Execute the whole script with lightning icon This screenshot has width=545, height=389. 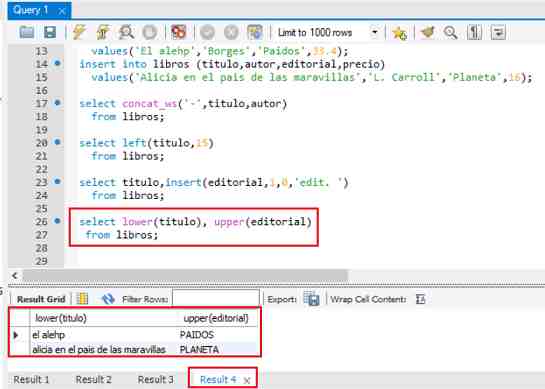[x=79, y=33]
